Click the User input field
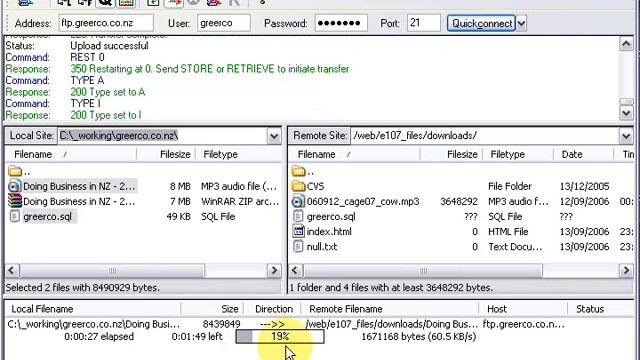 (x=224, y=23)
